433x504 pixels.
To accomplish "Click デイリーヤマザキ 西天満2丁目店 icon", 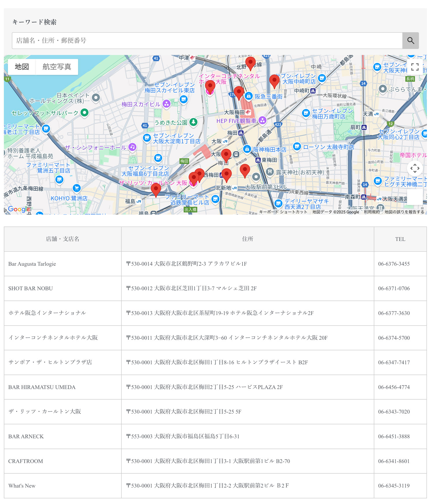I will [x=278, y=203].
